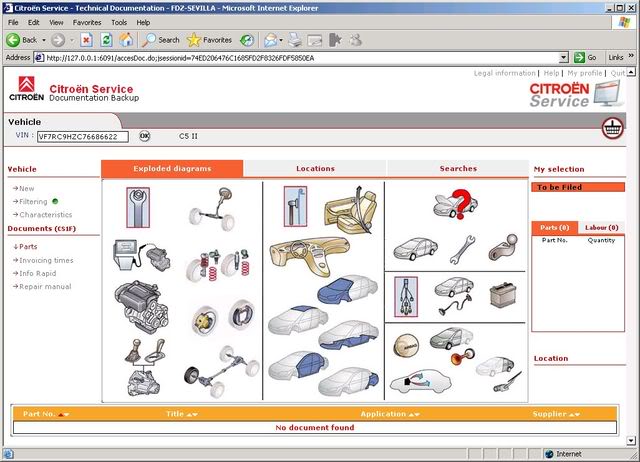Select the tow ball accessory icon
The height and width of the screenshot is (462, 640).
(504, 247)
